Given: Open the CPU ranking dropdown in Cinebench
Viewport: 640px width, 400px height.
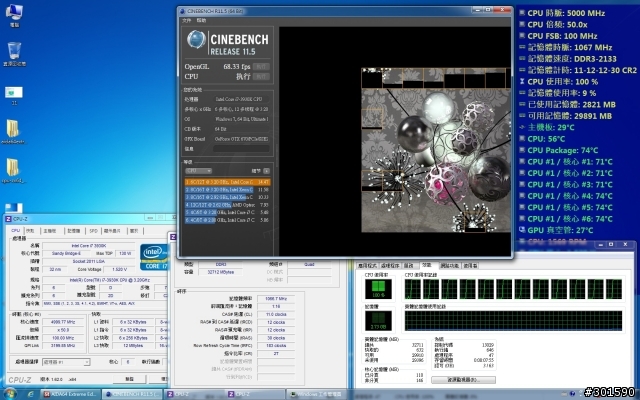Looking at the screenshot, I should (198, 171).
